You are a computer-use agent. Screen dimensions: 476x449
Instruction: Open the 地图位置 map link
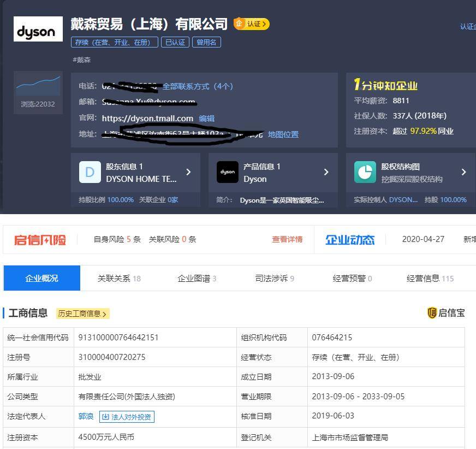(x=283, y=134)
